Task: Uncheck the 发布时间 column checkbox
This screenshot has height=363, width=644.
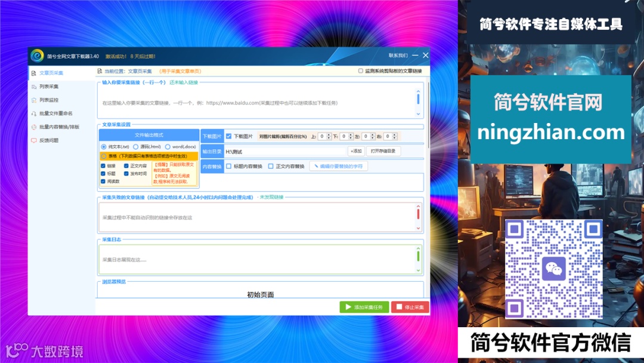Action: 126,174
